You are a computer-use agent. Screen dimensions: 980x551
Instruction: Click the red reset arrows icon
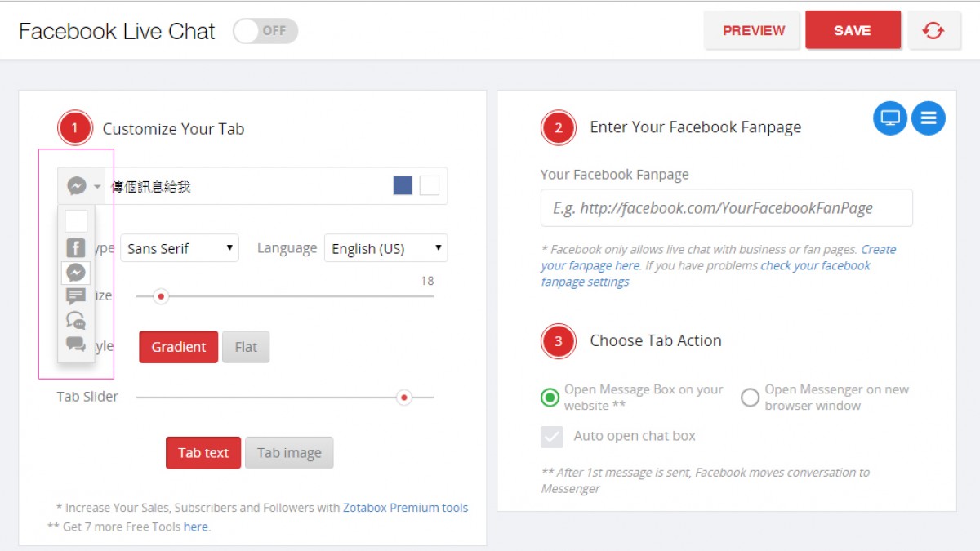[933, 31]
